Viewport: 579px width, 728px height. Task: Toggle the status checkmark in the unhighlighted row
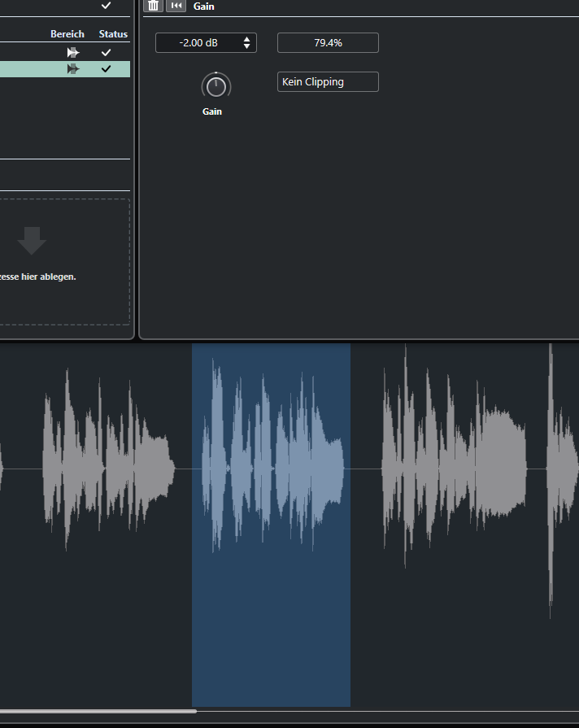tap(106, 52)
